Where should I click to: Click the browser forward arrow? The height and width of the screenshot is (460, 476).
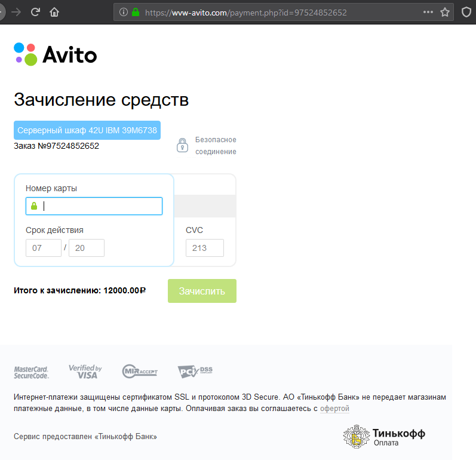16,12
